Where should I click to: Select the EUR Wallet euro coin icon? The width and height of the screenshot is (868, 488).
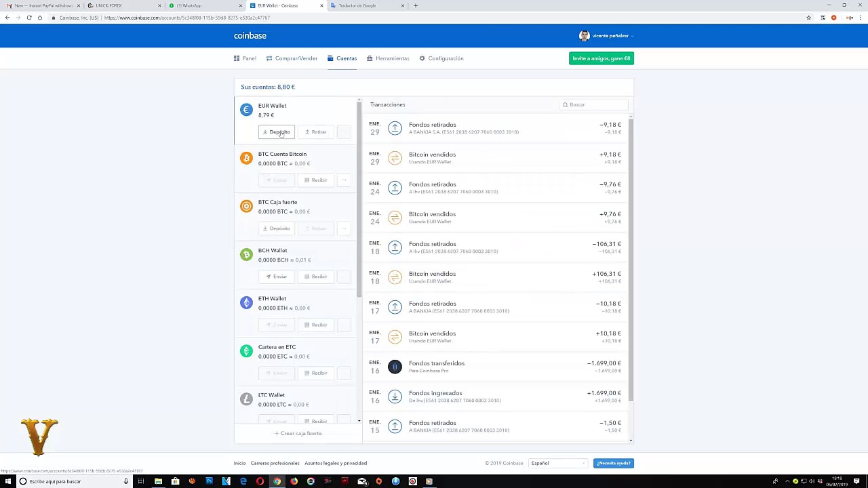tap(246, 110)
